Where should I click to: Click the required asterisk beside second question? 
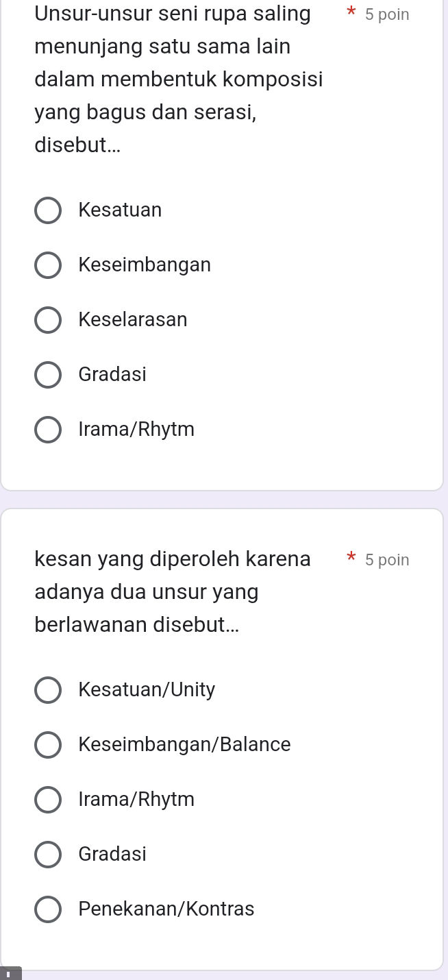pyautogui.click(x=351, y=559)
